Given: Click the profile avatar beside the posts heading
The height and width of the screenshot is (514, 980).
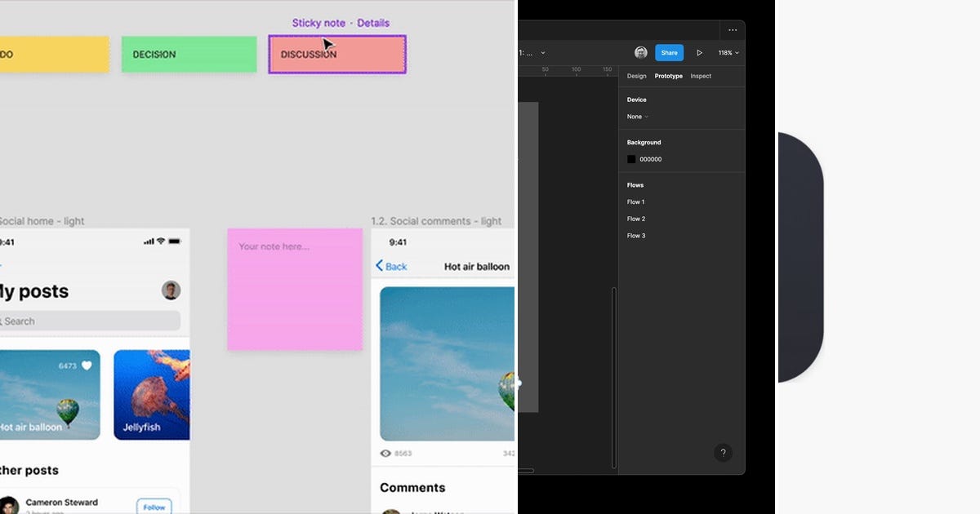Looking at the screenshot, I should click(171, 290).
